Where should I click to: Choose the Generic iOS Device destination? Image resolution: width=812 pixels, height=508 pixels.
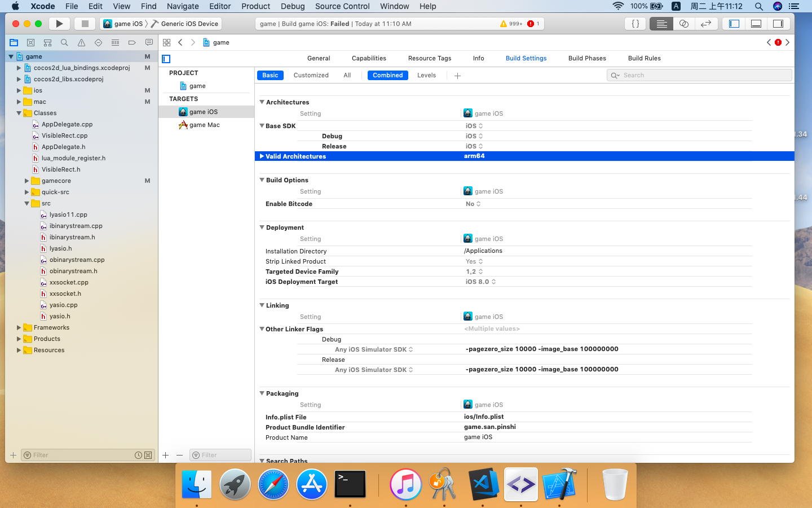tap(185, 24)
